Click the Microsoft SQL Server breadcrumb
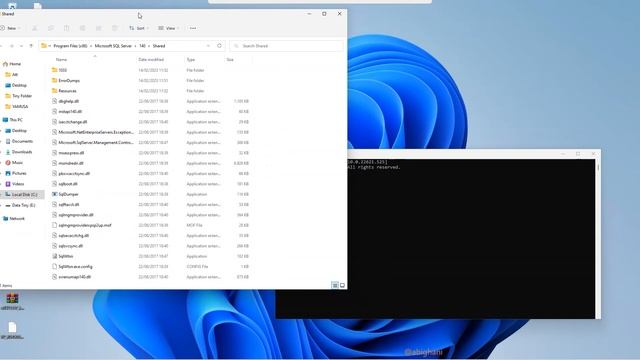 [113, 46]
